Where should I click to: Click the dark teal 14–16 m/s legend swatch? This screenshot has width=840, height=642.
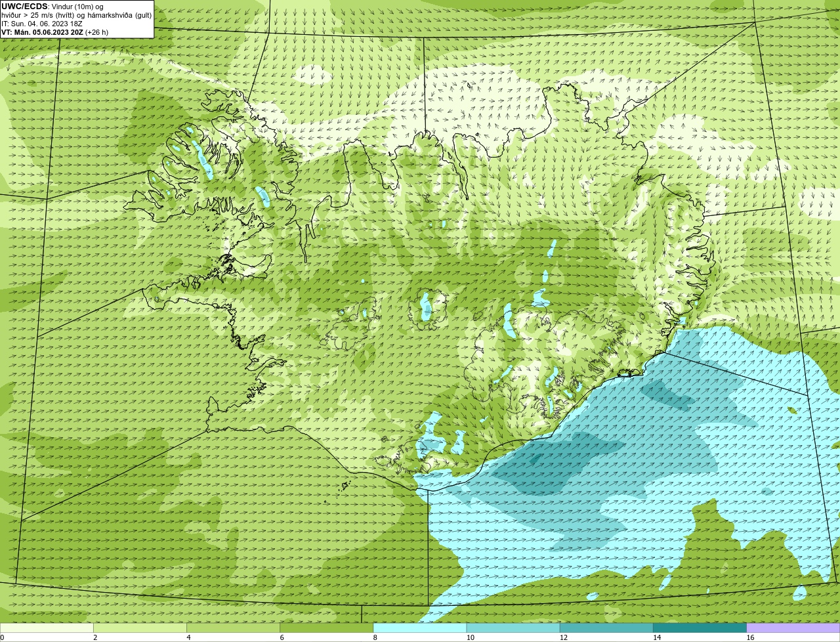[x=700, y=628]
